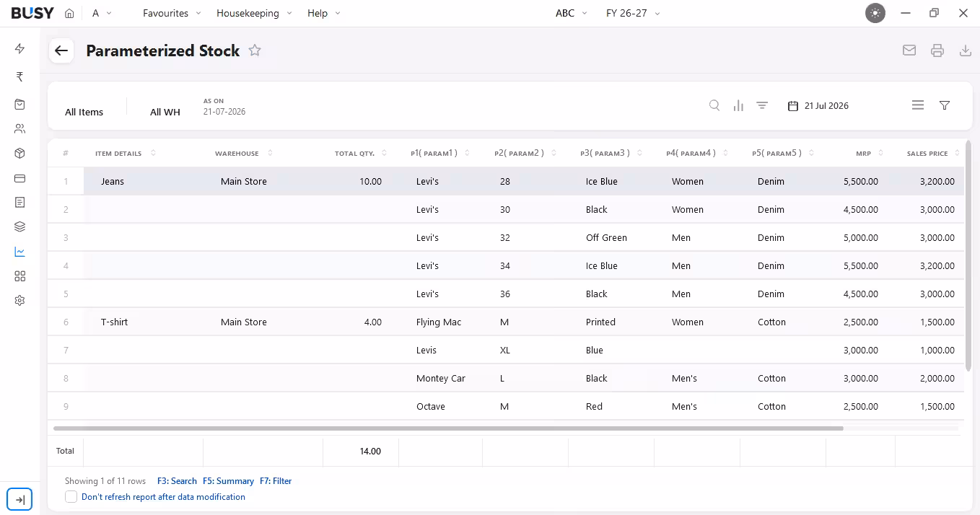
Task: Open the line chart reports sidebar icon
Action: tap(19, 252)
